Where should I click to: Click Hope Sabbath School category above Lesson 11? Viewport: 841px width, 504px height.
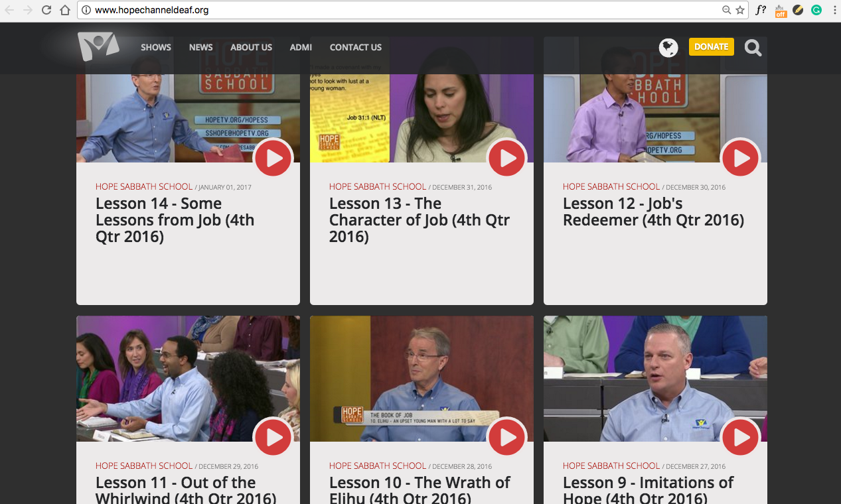144,466
